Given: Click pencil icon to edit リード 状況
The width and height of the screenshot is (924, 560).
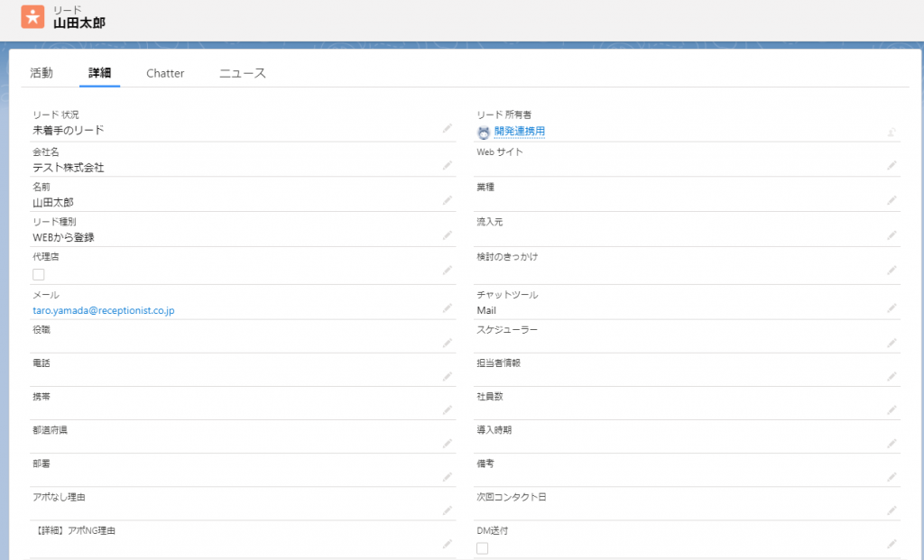Looking at the screenshot, I should click(x=447, y=129).
